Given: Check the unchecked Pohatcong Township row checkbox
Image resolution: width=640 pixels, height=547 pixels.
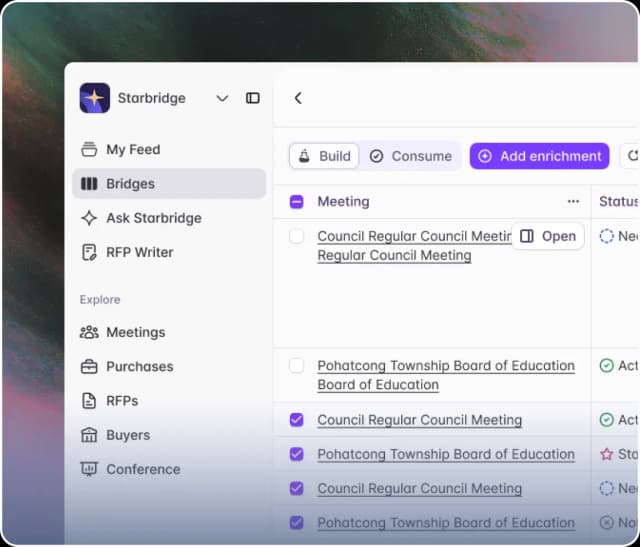Looking at the screenshot, I should (x=297, y=366).
